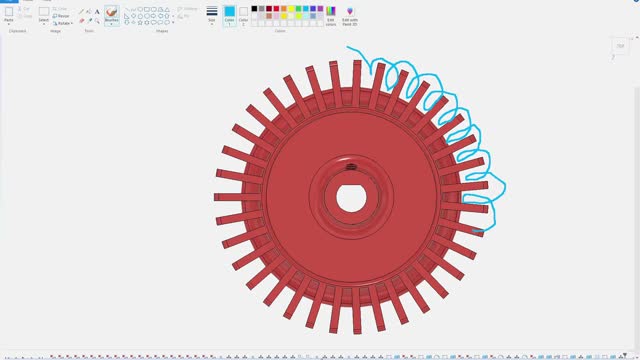The image size is (640, 360).
Task: Pick the orange color swatch
Action: [x=284, y=9]
